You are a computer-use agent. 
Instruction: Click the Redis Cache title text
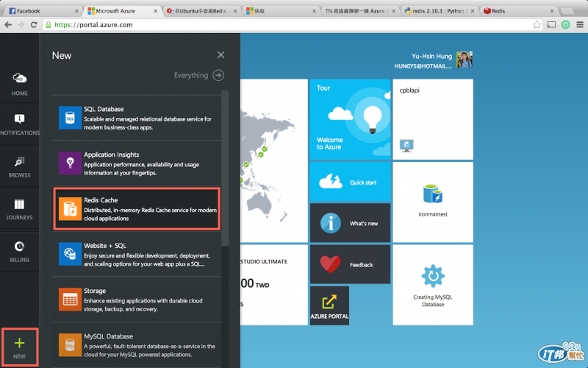[101, 200]
